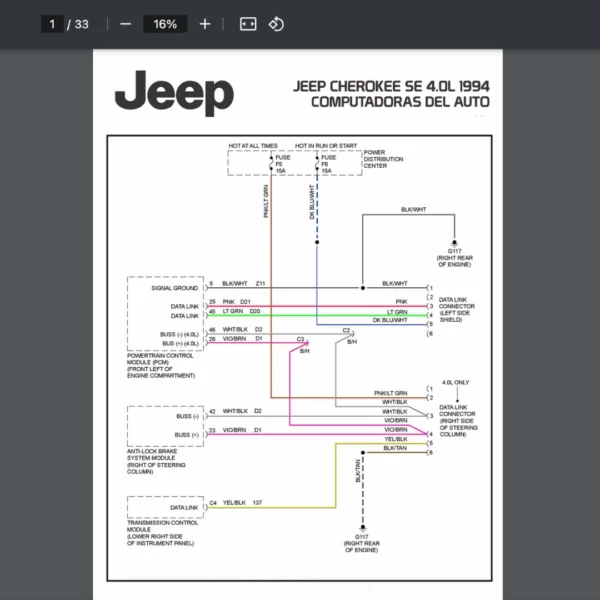
Task: Click the COMPUTADORAS DEL AUTO heading
Action: pos(400,102)
